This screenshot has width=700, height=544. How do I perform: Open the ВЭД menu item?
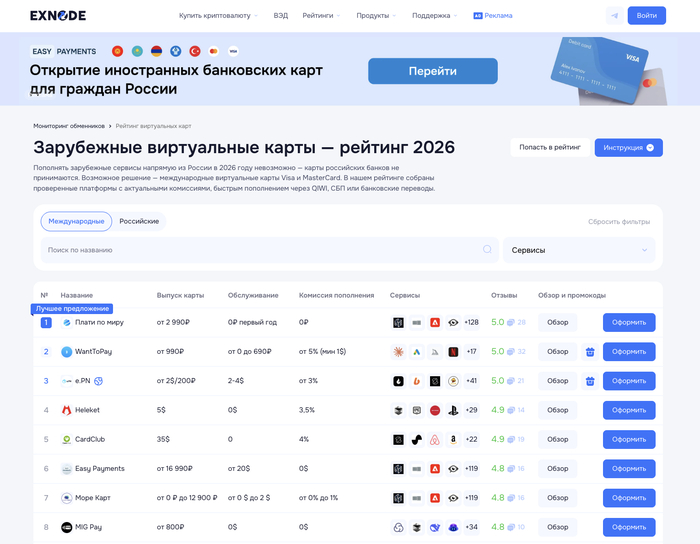tap(281, 16)
